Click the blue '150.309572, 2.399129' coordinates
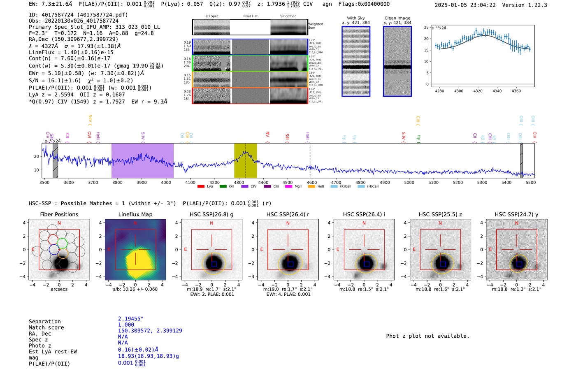This screenshot has width=576, height=392. [150, 331]
